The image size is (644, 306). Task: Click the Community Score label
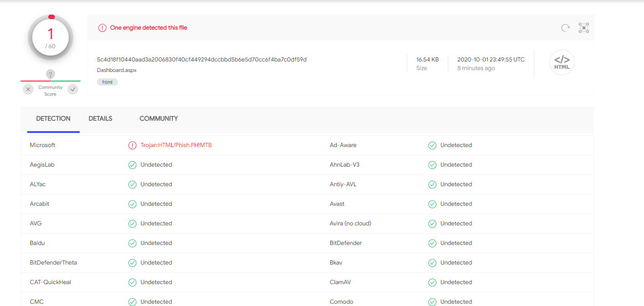click(51, 91)
